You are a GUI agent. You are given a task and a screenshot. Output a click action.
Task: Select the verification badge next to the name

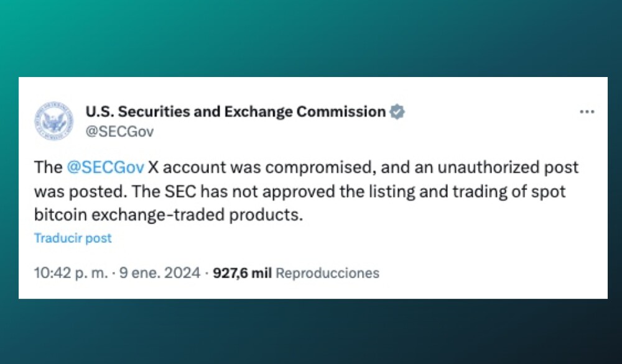click(396, 112)
